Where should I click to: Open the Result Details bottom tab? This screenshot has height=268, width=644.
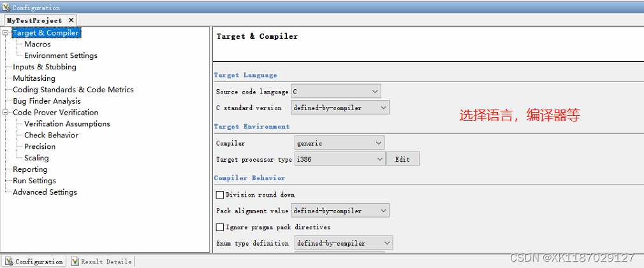click(101, 262)
